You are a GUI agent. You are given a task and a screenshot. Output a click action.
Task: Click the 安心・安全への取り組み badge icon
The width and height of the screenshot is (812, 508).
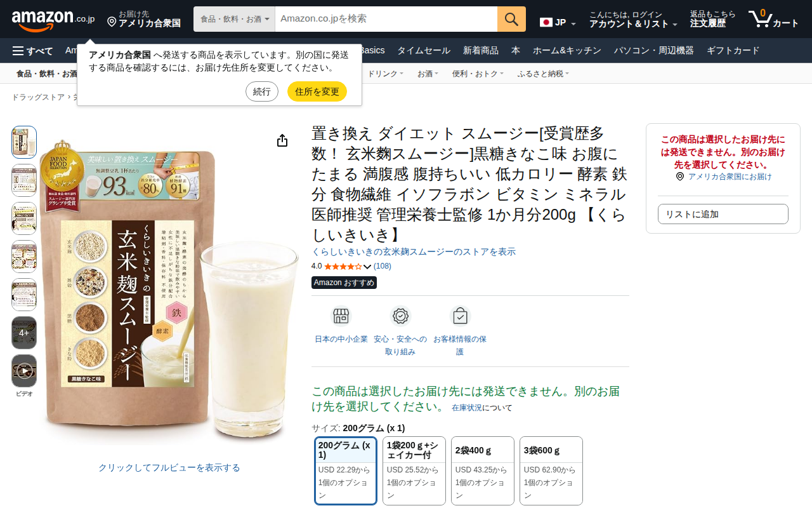(400, 316)
